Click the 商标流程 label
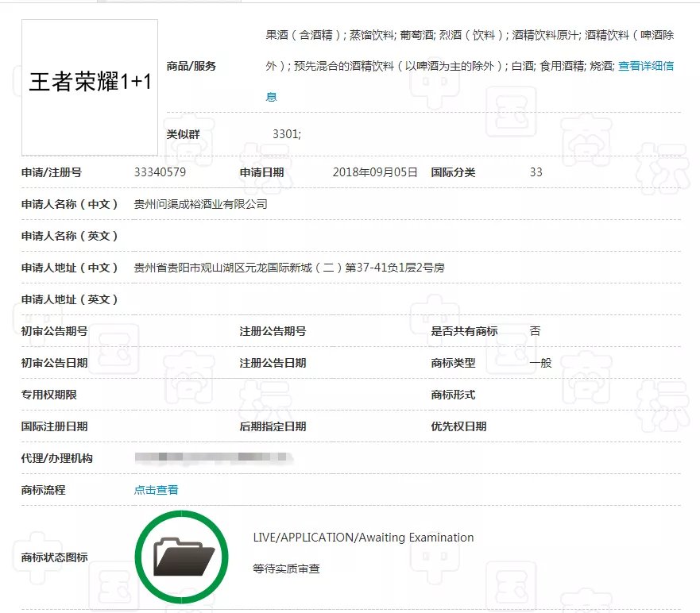700x613 pixels. [x=43, y=490]
